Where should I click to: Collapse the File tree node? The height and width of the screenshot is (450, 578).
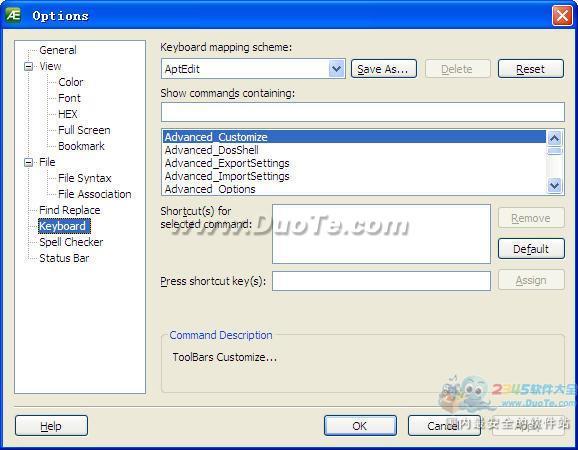tap(28, 162)
